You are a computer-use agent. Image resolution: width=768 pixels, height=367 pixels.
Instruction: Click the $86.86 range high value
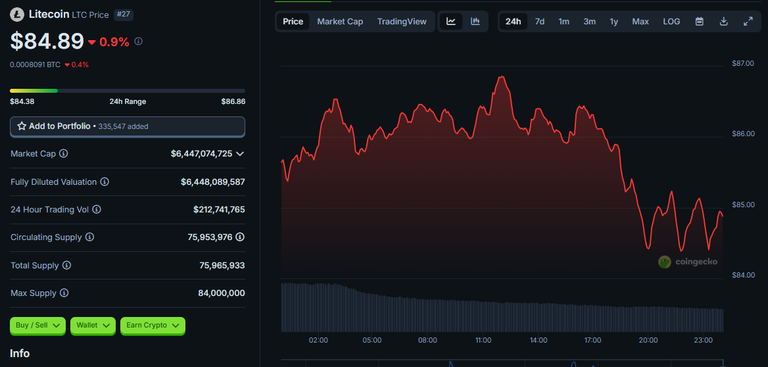pyautogui.click(x=233, y=102)
